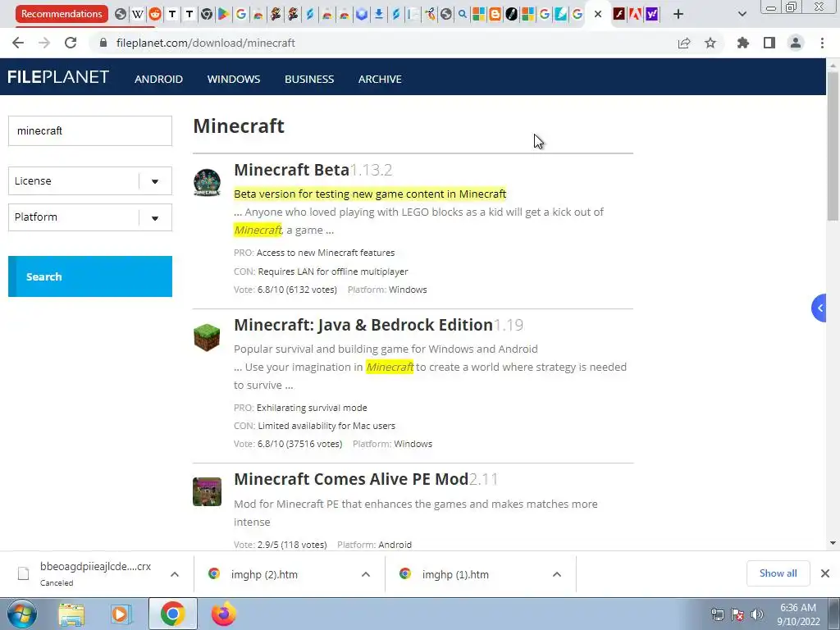
Task: Switch to the Wikipedia tab
Action: pos(138,14)
